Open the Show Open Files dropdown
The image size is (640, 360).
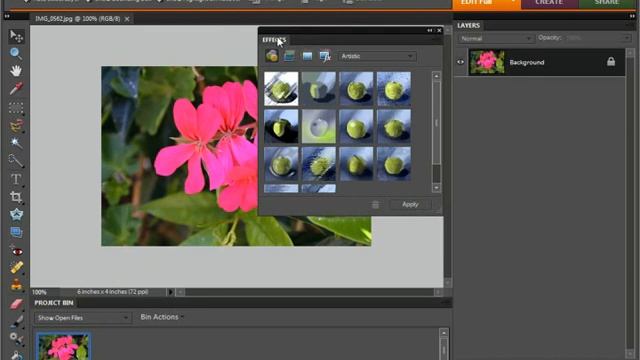click(x=82, y=318)
